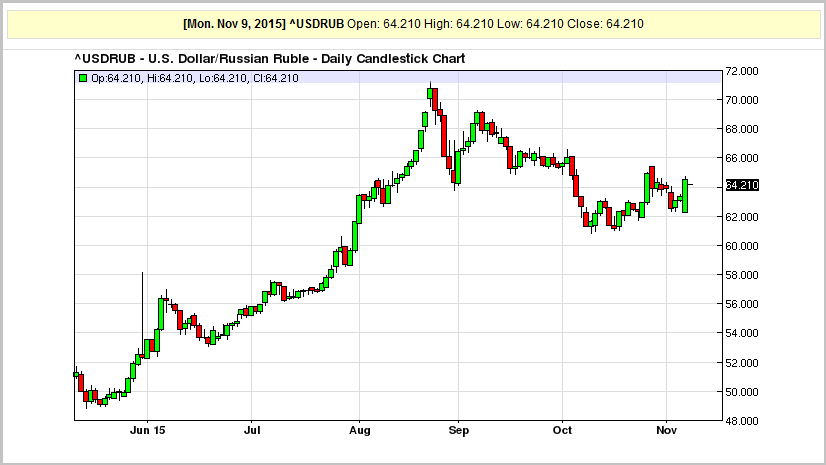Image resolution: width=826 pixels, height=465 pixels.
Task: Click the 54.000 y-axis label
Action: pyautogui.click(x=742, y=333)
